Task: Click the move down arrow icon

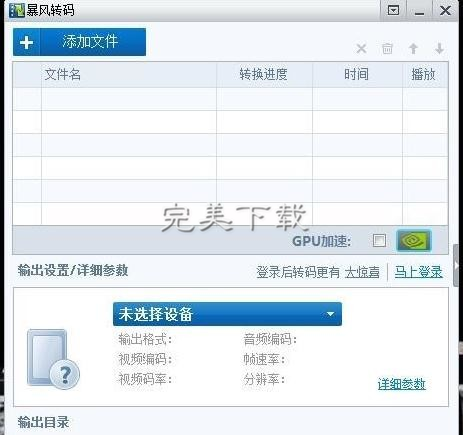Action: tap(440, 49)
